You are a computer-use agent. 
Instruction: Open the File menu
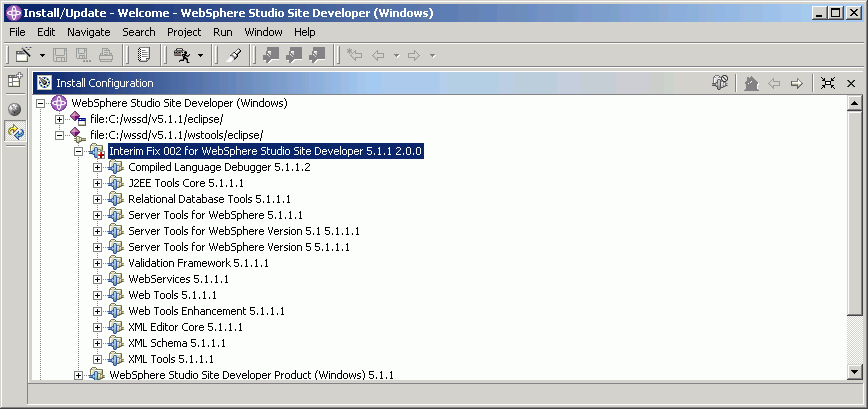pos(17,32)
